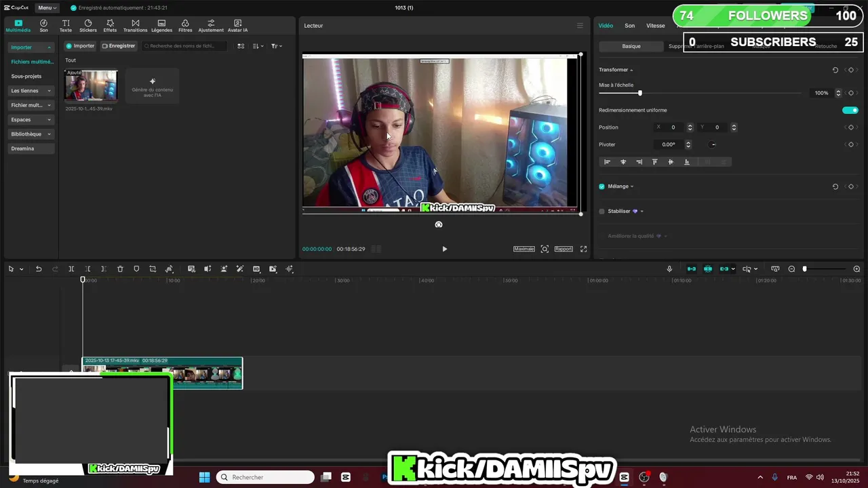Click the microphone voiceover icon
The width and height of the screenshot is (868, 488).
tap(669, 269)
